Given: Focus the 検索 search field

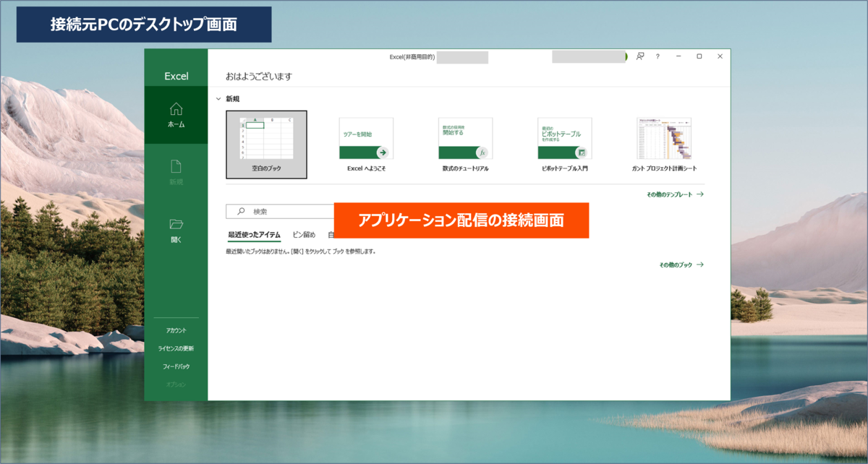Looking at the screenshot, I should tap(280, 212).
